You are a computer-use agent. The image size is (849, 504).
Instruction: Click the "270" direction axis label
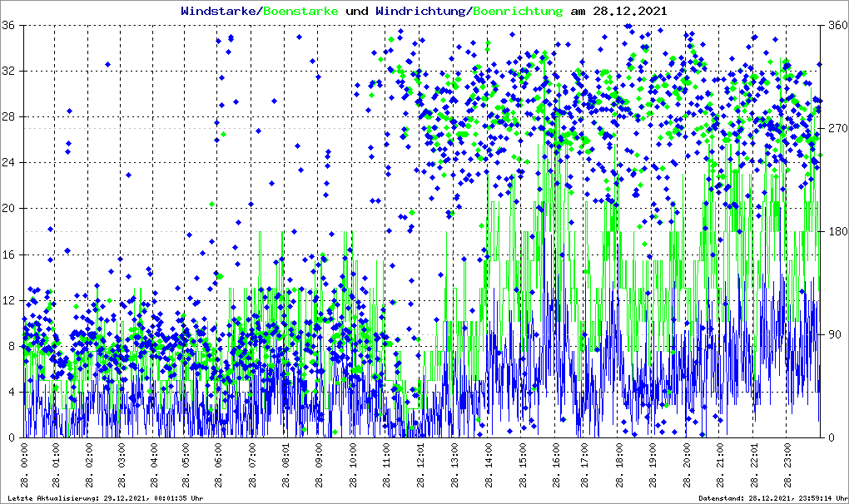[x=834, y=128]
